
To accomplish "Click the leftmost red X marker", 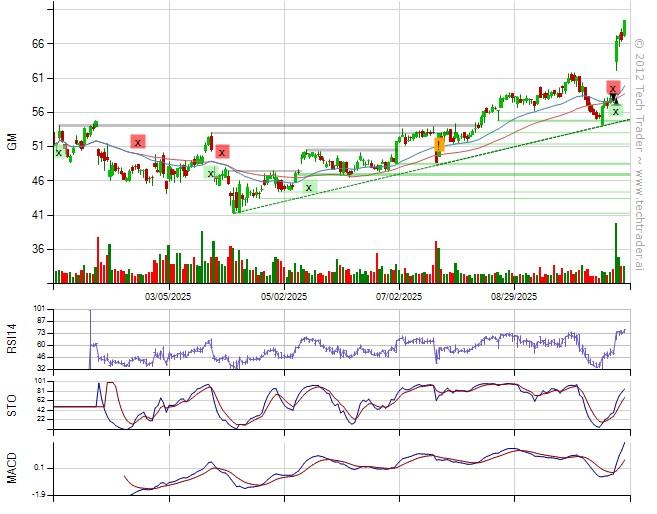I will click(x=138, y=142).
